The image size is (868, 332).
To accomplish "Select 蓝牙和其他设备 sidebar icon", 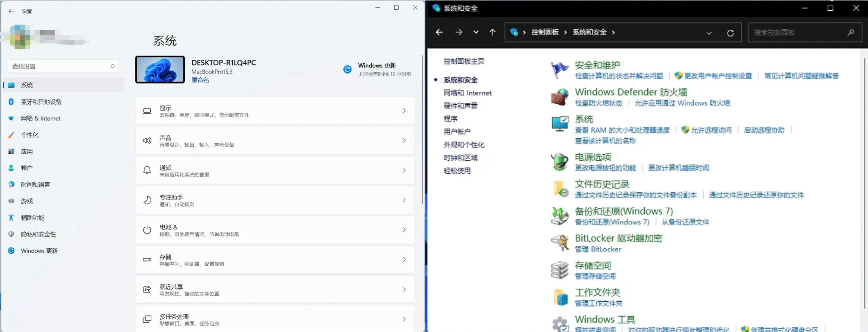I will [11, 102].
